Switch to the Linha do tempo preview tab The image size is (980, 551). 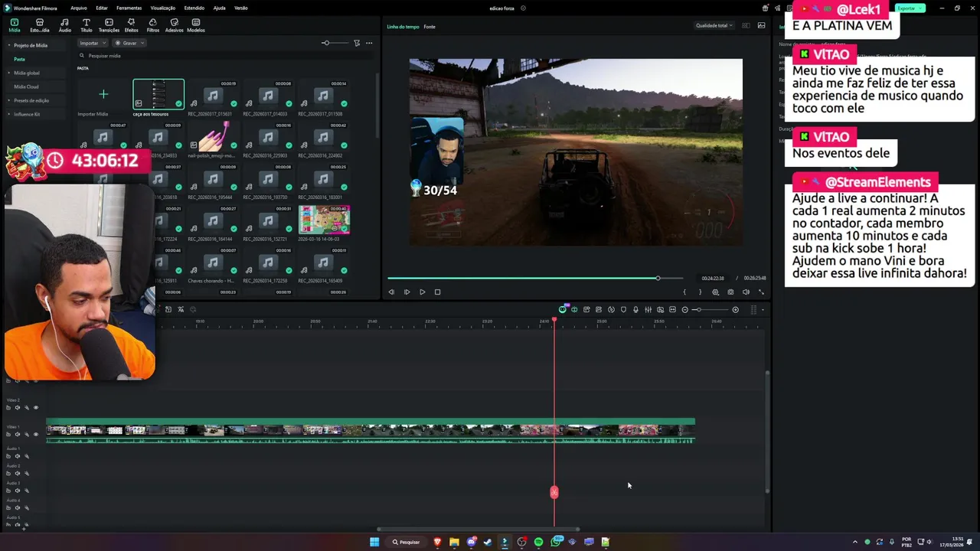tap(403, 27)
